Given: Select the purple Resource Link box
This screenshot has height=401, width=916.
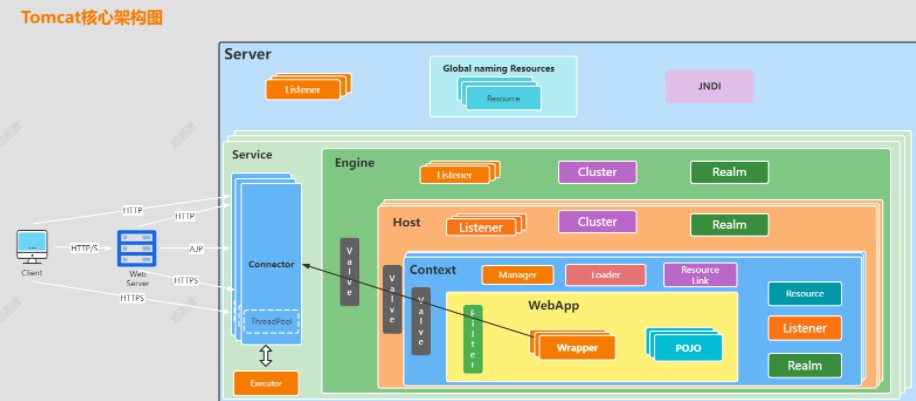Looking at the screenshot, I should tap(700, 275).
